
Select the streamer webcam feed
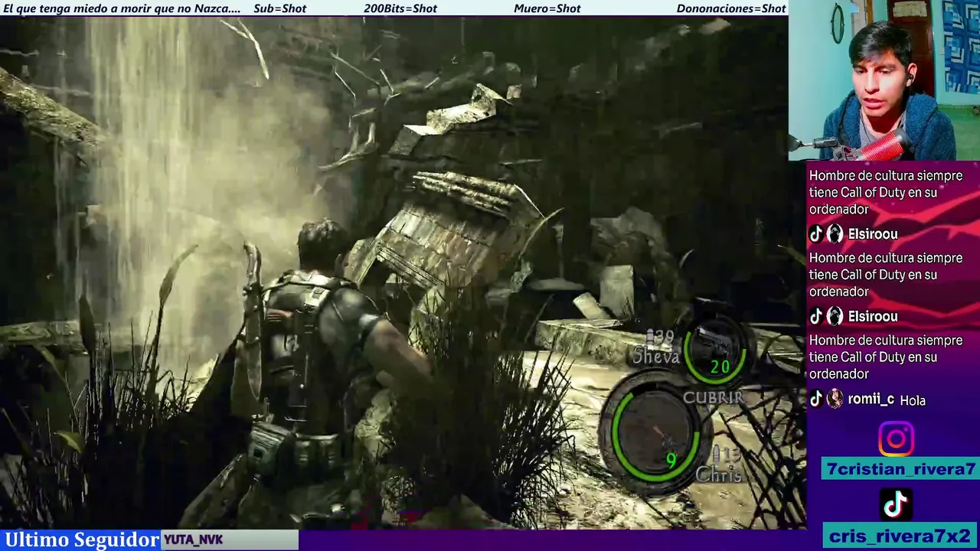coord(884,80)
